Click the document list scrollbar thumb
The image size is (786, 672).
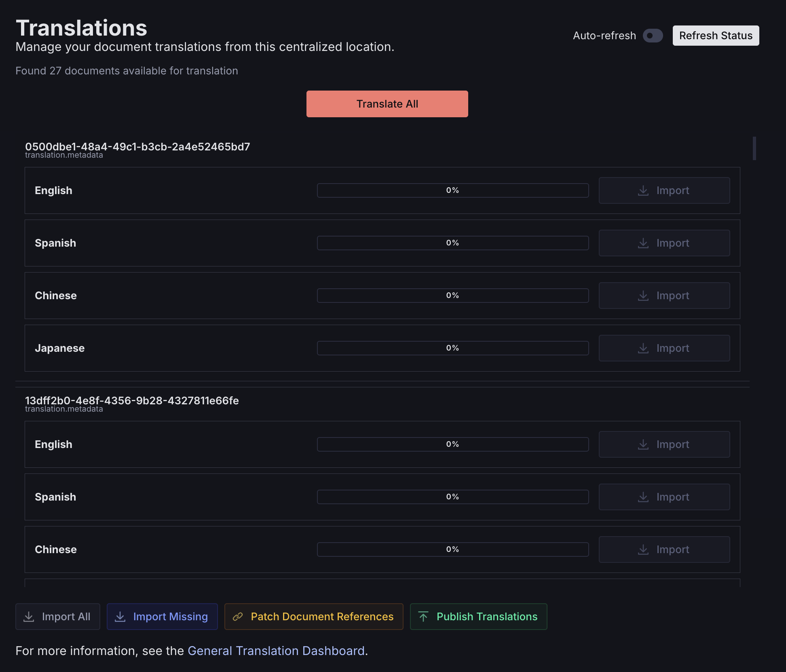[x=754, y=148]
